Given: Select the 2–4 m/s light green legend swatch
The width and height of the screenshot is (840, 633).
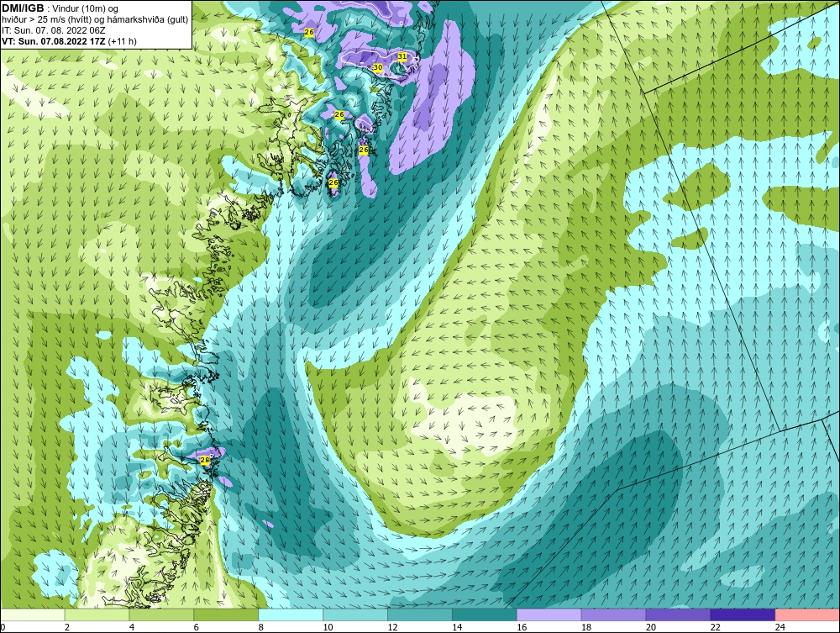Looking at the screenshot, I should [x=97, y=615].
